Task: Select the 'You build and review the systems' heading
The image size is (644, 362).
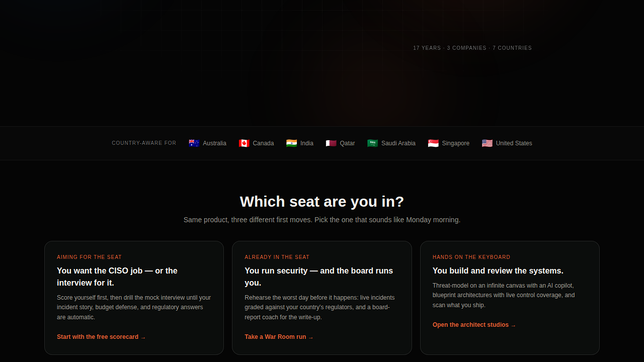Action: [498, 270]
